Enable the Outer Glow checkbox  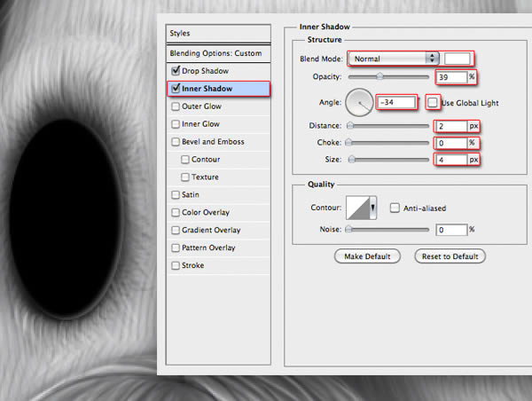click(176, 106)
